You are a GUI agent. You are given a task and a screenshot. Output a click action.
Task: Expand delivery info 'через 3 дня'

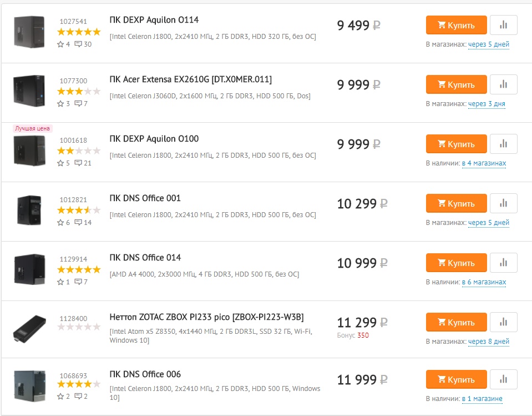487,104
